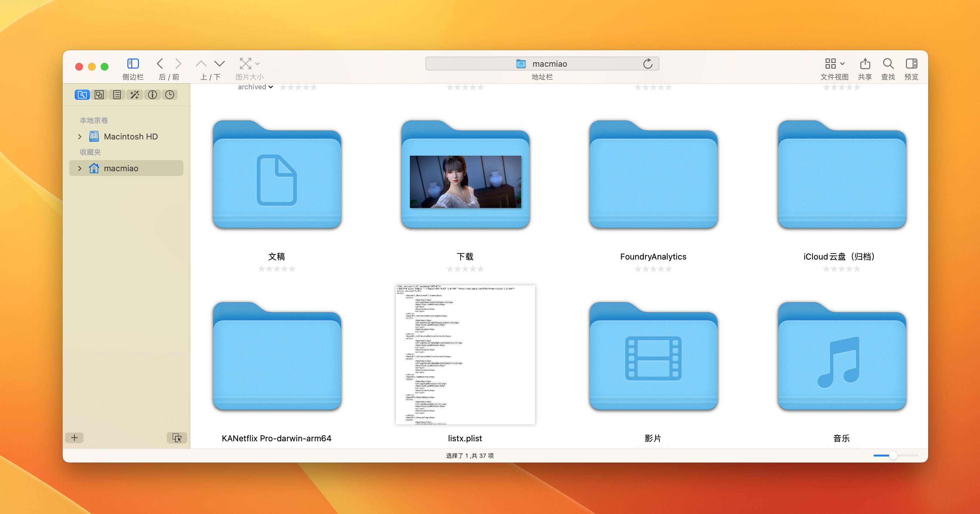Toggle the 预览 preview panel

coord(911,64)
